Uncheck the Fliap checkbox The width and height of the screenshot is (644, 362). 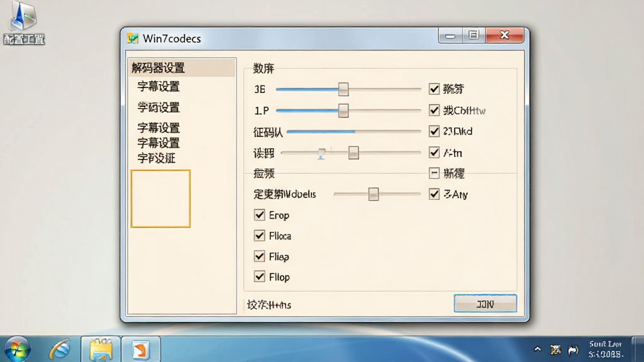[259, 256]
